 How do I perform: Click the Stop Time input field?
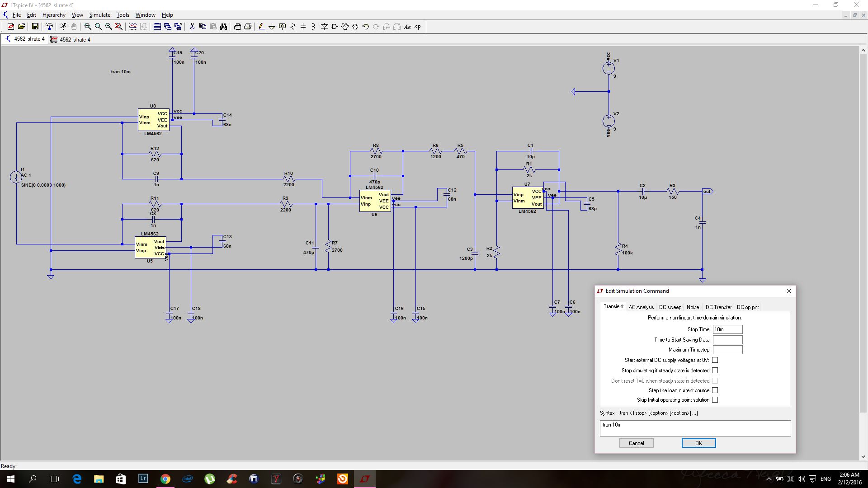727,329
